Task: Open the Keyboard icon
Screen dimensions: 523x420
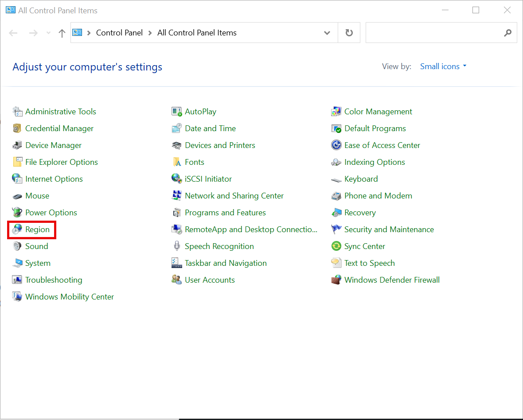Action: (x=336, y=179)
